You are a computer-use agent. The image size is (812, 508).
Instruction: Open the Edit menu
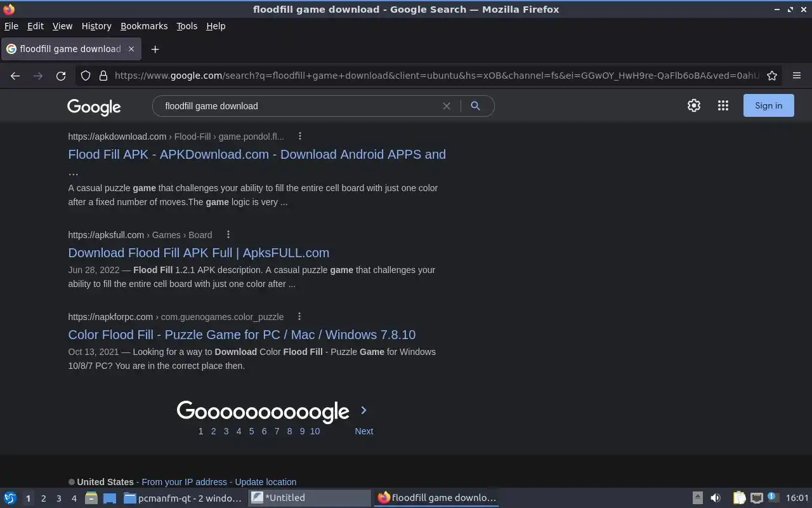[36, 26]
